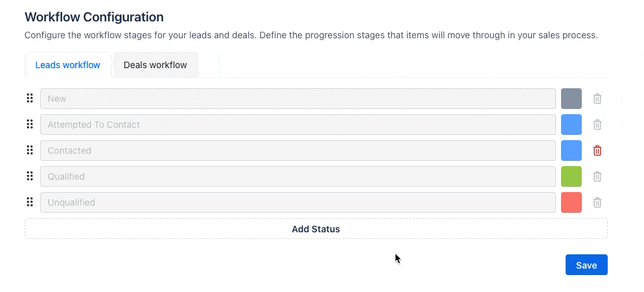The image size is (644, 292).
Task: Delete the Qualified status row
Action: 597,176
